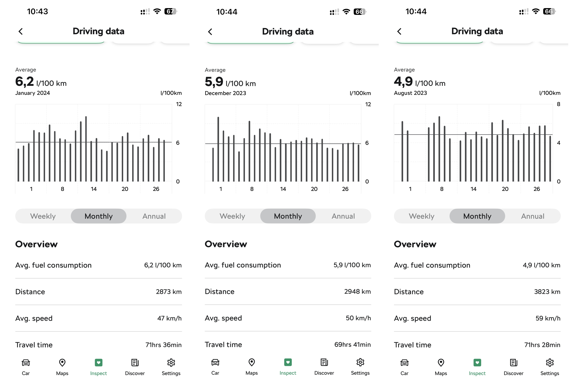This screenshot has height=392, width=576.
Task: Tap Travel time 69hrs 41min row
Action: click(x=288, y=344)
